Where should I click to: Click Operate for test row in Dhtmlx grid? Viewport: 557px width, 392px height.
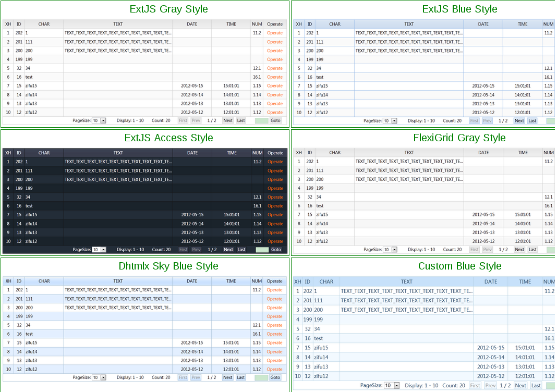274,334
